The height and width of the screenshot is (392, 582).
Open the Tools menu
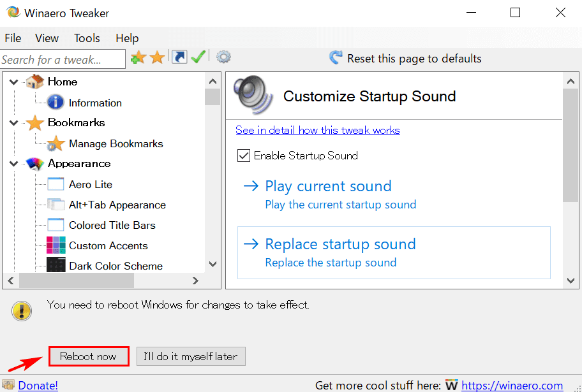(87, 38)
